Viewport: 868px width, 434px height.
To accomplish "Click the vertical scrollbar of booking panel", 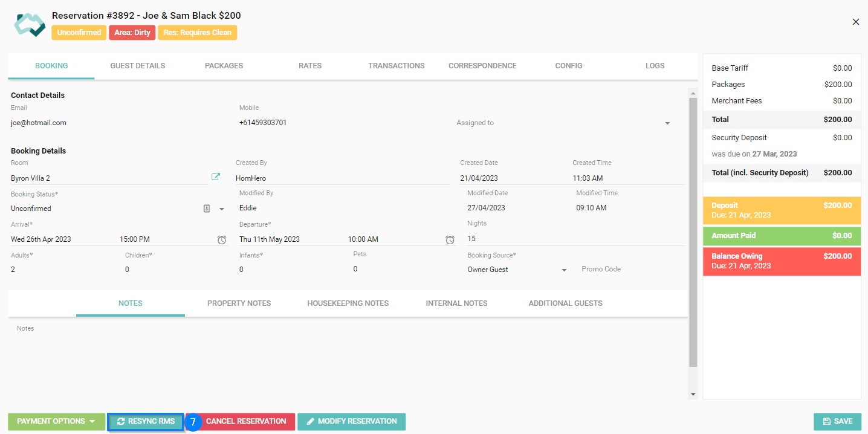I will tap(693, 230).
